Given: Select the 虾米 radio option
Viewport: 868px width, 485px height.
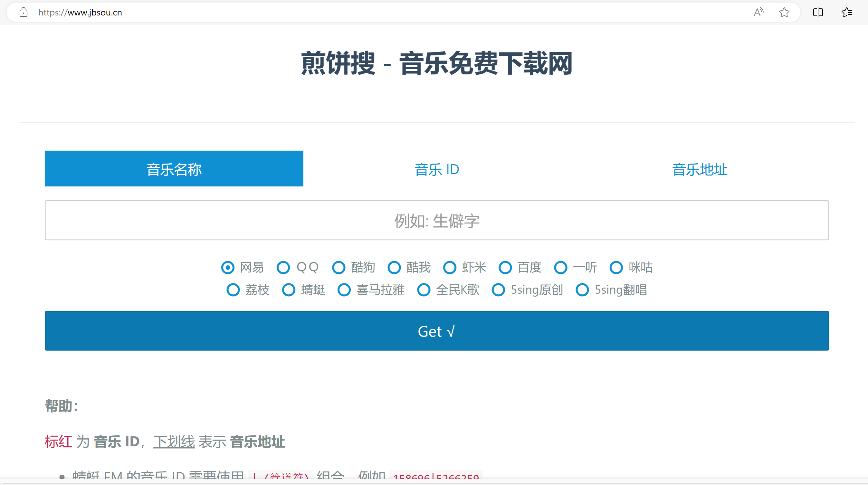Looking at the screenshot, I should (x=450, y=268).
